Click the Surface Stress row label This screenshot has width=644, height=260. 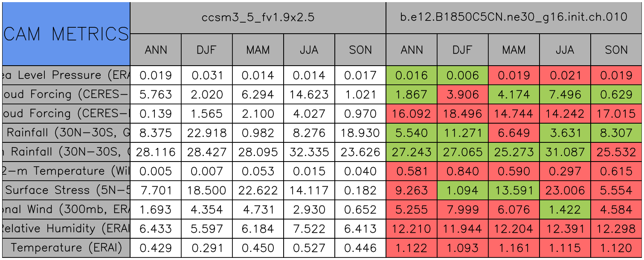pos(66,190)
